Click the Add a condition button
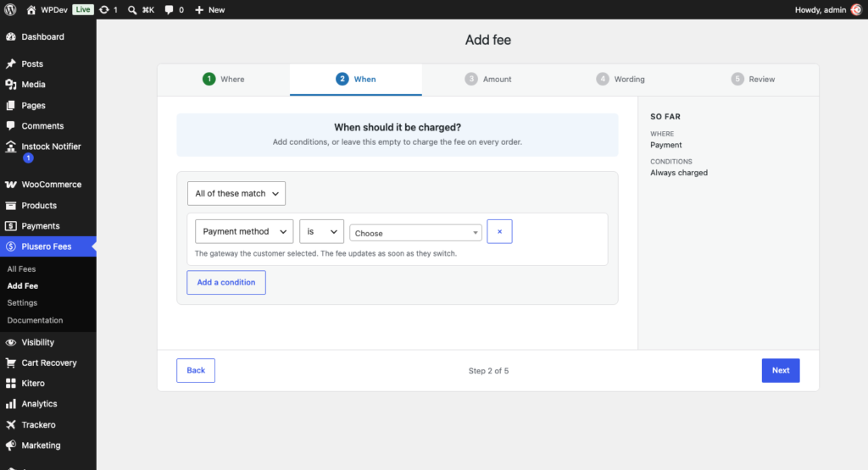Viewport: 868px width, 470px height. click(x=225, y=283)
